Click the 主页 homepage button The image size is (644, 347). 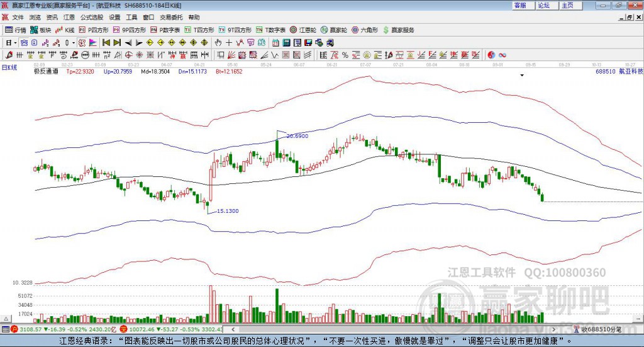point(571,5)
